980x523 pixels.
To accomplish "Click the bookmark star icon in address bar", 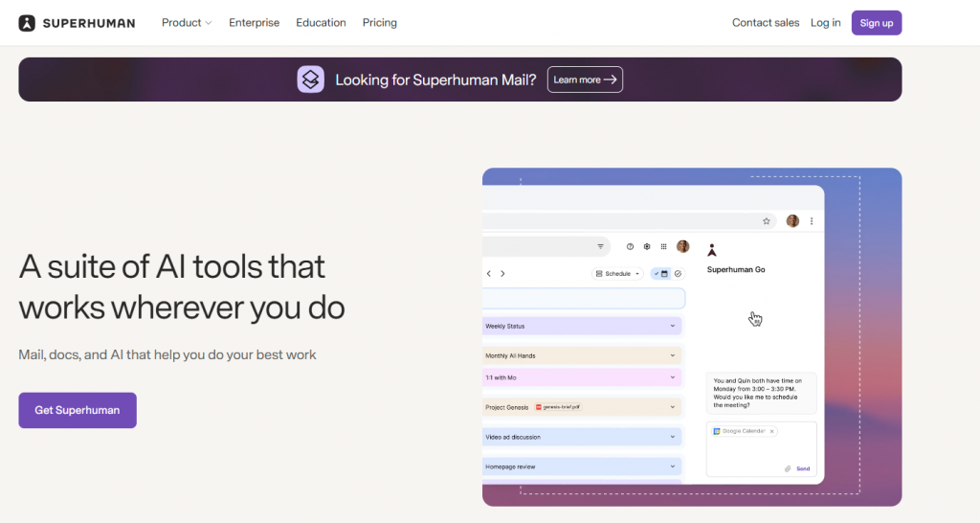I will pos(767,221).
